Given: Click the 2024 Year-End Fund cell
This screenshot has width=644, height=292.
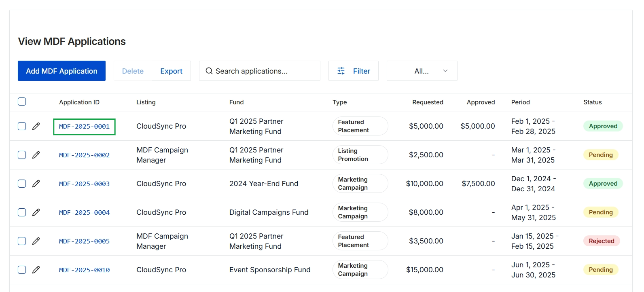Looking at the screenshot, I should (264, 184).
